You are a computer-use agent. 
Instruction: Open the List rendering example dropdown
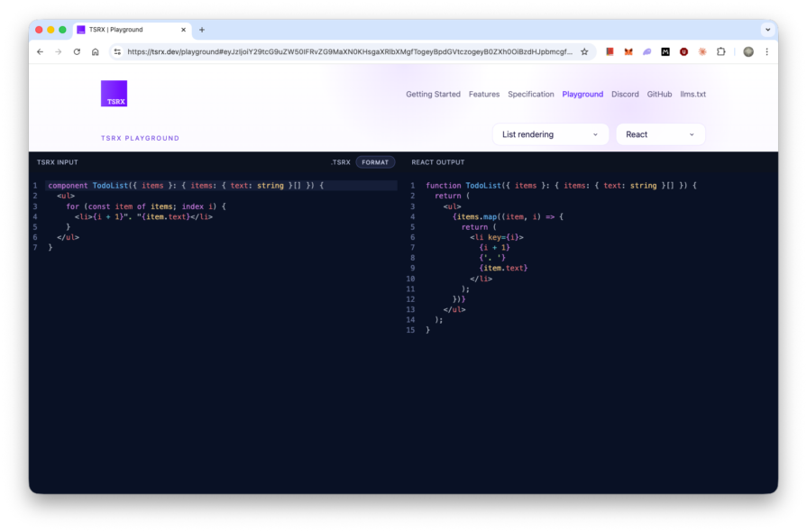[x=550, y=134]
